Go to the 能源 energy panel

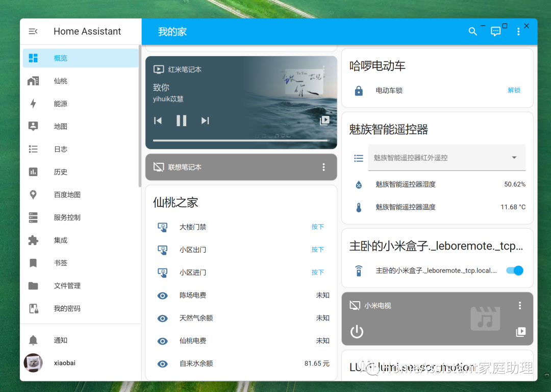pyautogui.click(x=81, y=104)
